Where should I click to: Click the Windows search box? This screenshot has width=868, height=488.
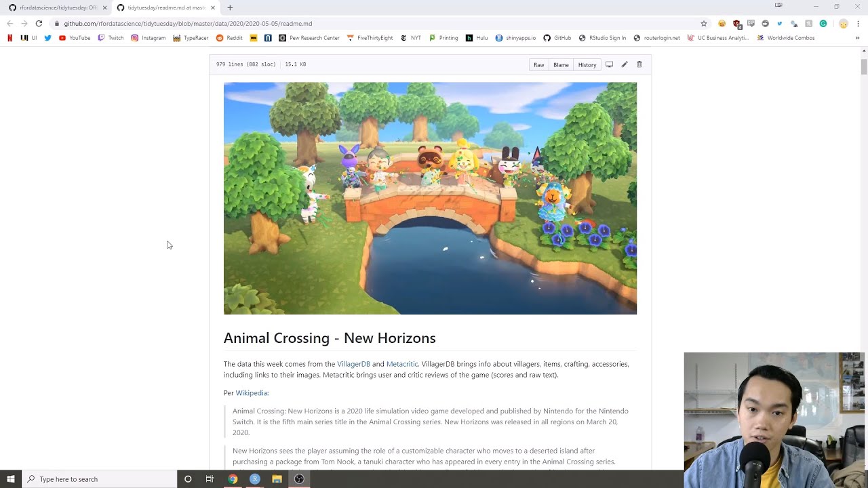99,479
